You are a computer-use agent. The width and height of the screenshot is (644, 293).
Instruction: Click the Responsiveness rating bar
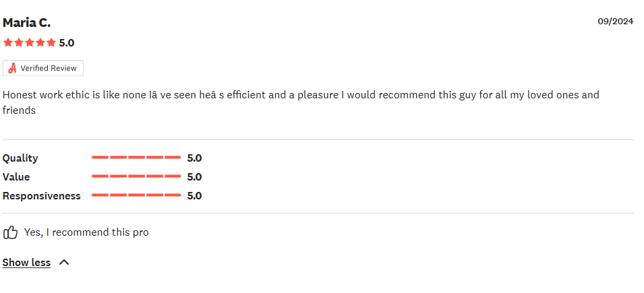pos(136,195)
